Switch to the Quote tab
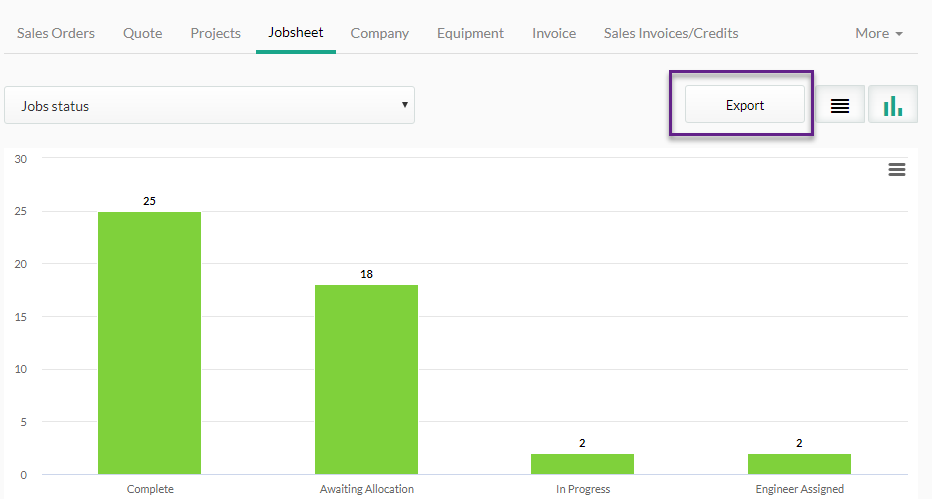Screen dimensions: 932x499 click(x=143, y=33)
